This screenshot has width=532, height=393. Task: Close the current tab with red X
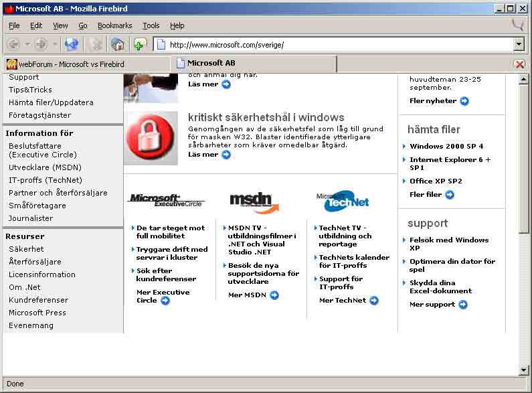click(519, 64)
